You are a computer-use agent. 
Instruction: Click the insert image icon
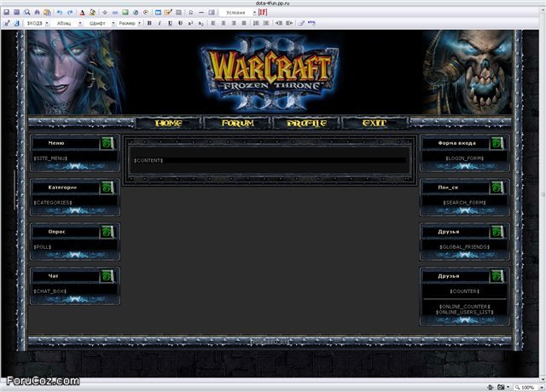tap(125, 13)
